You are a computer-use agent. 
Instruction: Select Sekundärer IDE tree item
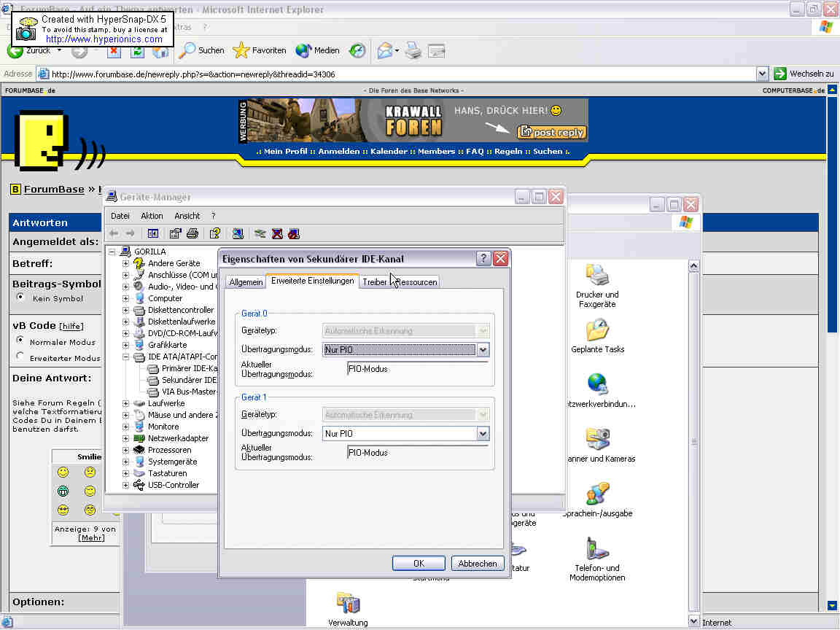click(189, 381)
